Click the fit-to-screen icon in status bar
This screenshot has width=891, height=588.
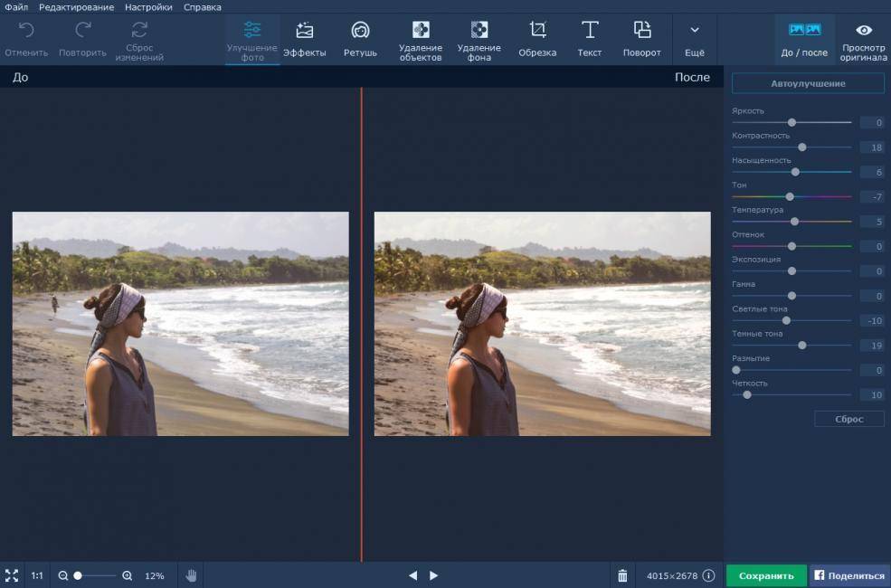pyautogui.click(x=12, y=575)
